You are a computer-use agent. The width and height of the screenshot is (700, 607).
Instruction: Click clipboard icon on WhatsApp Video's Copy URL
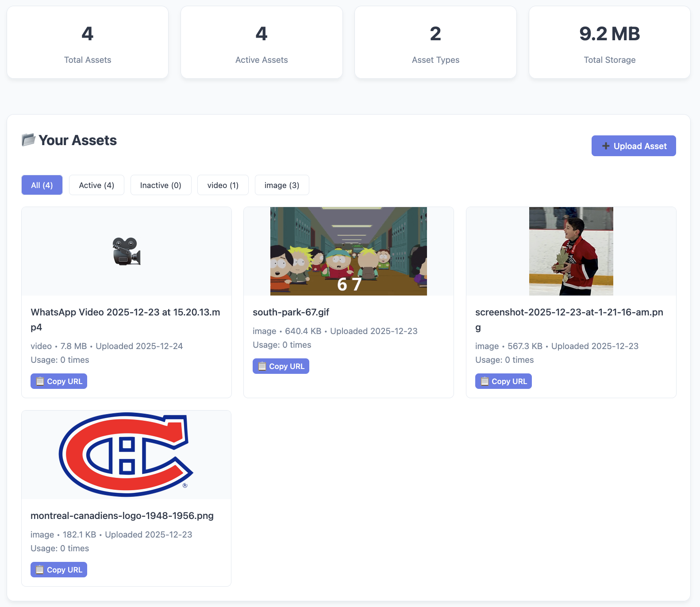[40, 381]
